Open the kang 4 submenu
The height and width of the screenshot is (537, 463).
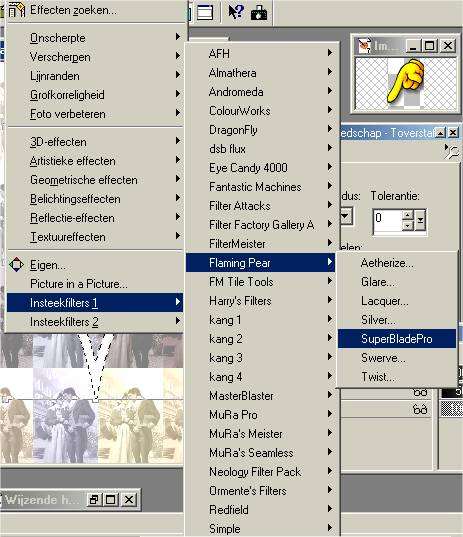pos(261,377)
